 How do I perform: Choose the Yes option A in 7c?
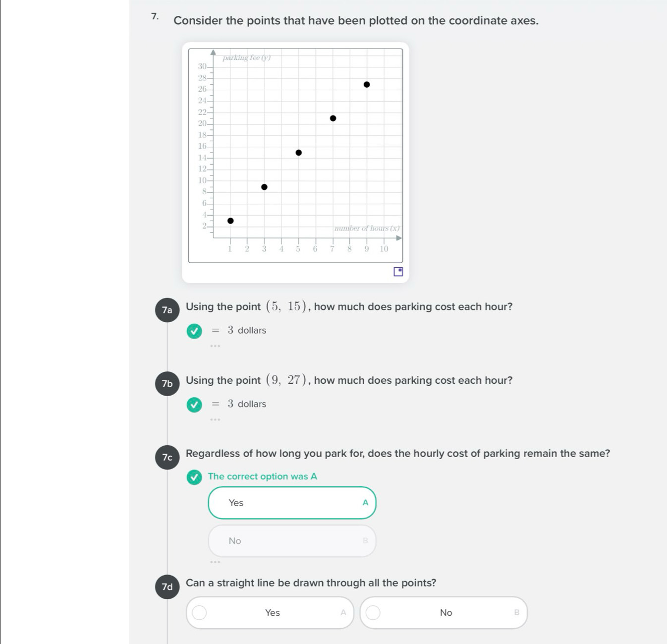tap(292, 503)
